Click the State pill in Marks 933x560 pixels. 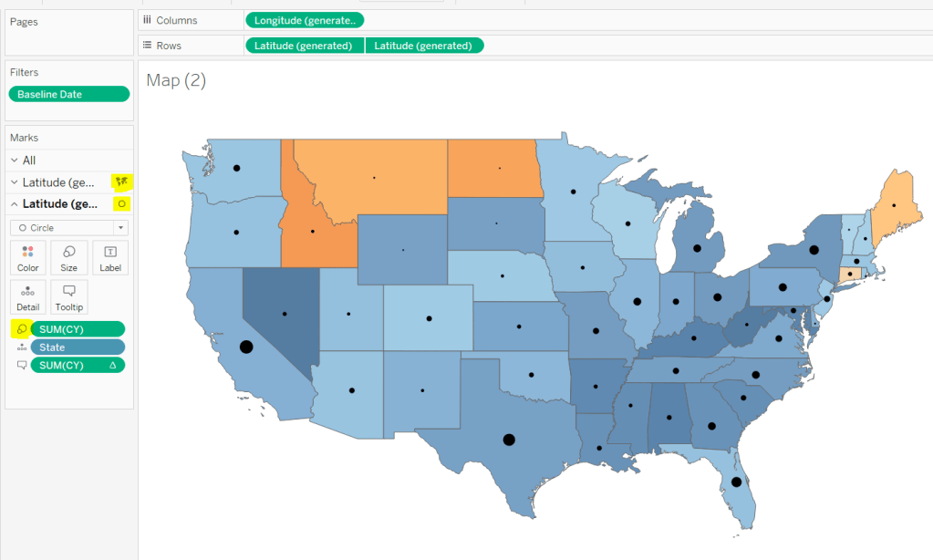tap(78, 347)
